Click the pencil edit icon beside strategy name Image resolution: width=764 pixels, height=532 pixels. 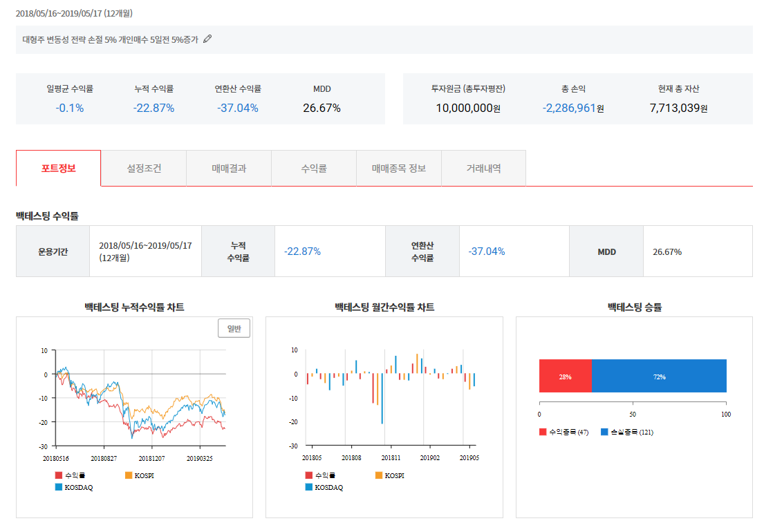(x=207, y=39)
